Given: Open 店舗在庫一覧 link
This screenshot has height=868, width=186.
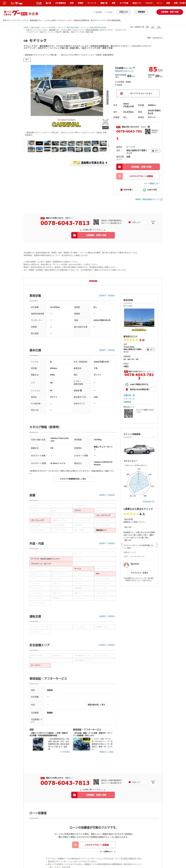Looking at the screenshot, I should coord(129,396).
